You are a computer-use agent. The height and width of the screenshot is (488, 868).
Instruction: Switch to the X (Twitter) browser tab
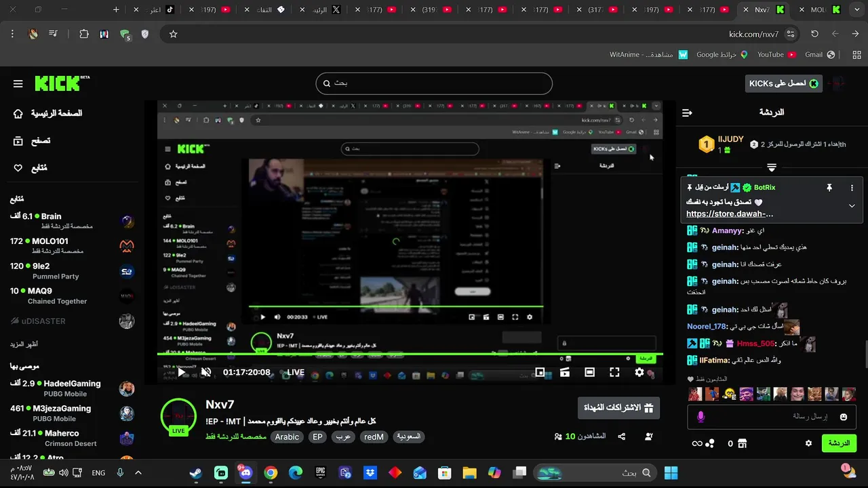(325, 9)
